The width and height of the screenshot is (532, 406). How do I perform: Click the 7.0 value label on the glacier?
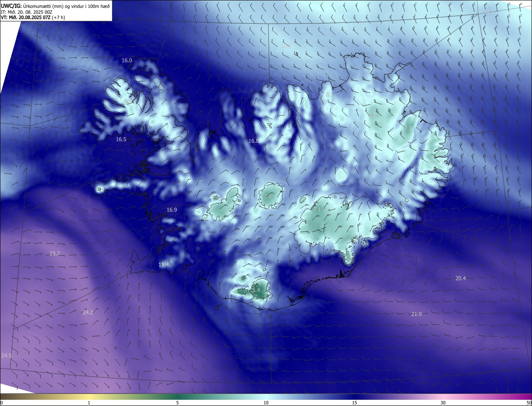tap(267, 197)
